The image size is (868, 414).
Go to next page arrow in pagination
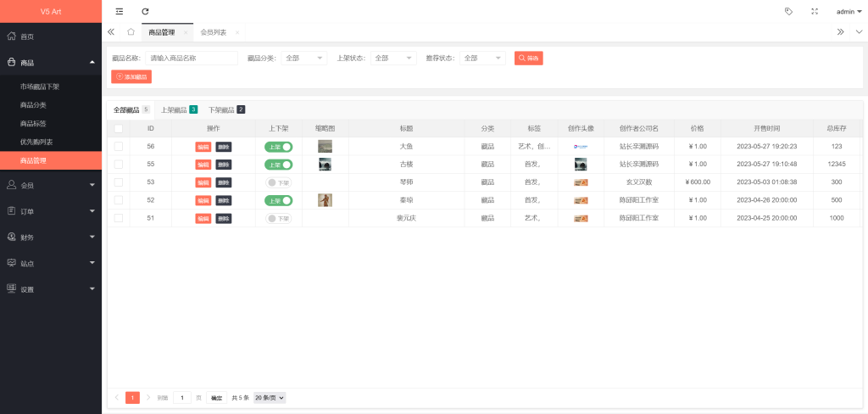click(147, 397)
